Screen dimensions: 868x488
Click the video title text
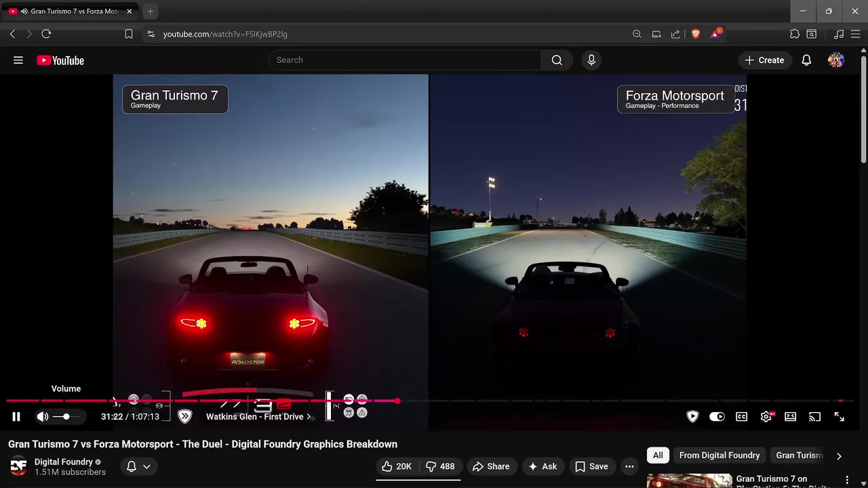click(x=203, y=445)
